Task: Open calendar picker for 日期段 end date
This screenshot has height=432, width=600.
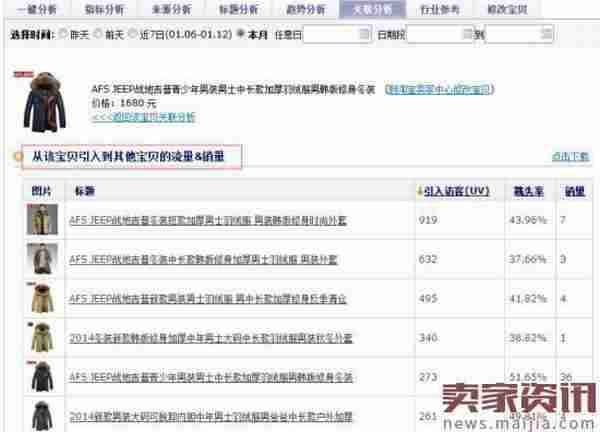Action: [547, 34]
